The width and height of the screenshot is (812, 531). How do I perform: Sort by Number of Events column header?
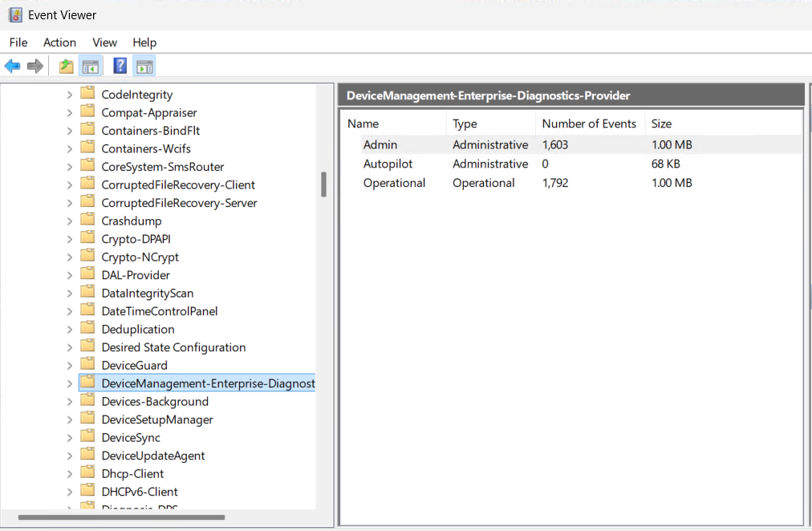pyautogui.click(x=591, y=124)
